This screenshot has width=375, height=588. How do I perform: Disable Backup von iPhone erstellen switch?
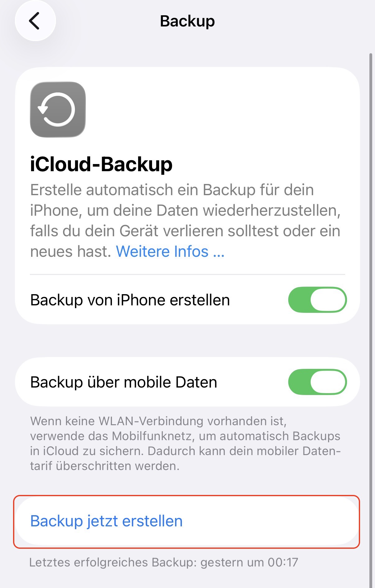coord(317,300)
